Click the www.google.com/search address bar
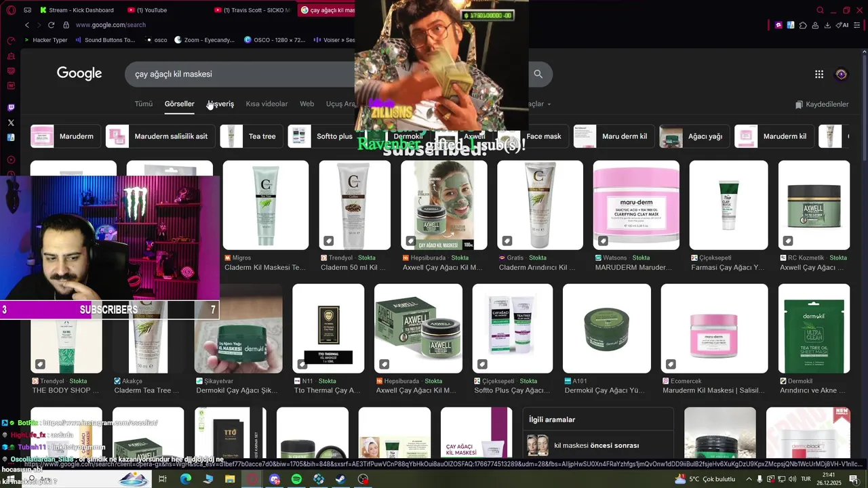 click(111, 25)
